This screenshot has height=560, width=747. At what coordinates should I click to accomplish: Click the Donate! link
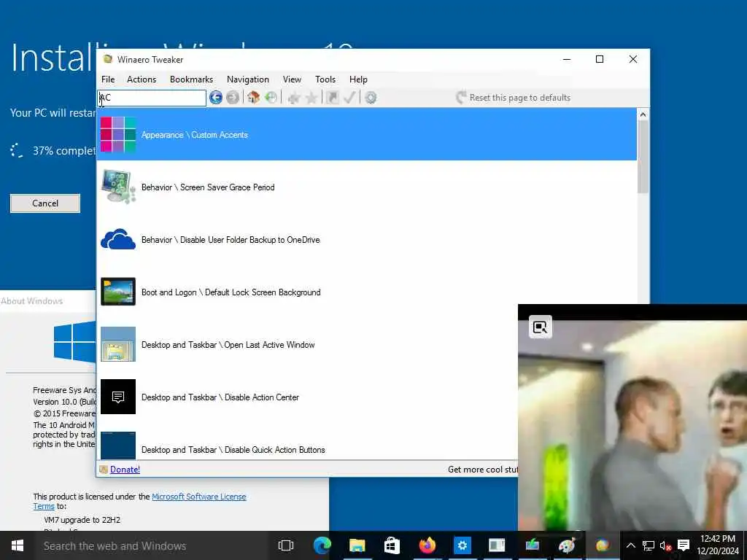point(125,470)
